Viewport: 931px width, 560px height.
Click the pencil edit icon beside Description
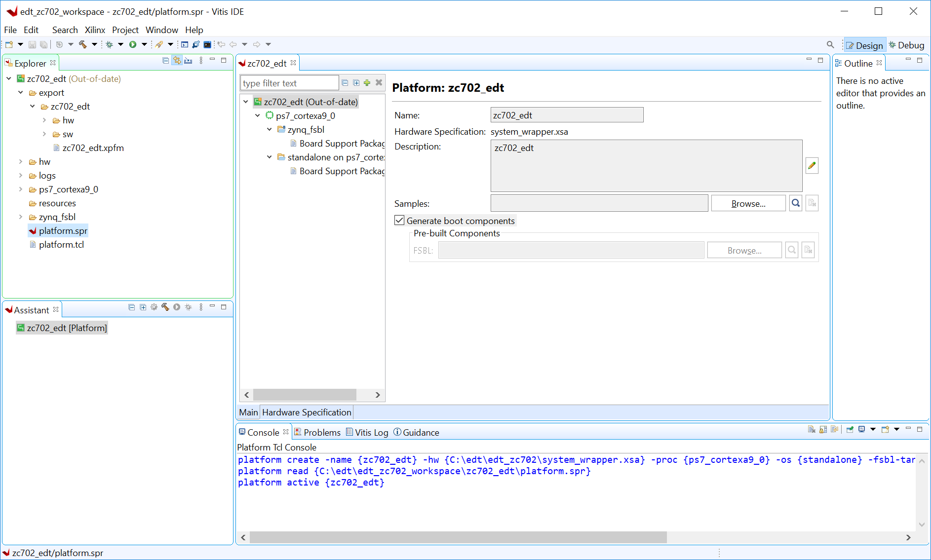point(812,166)
